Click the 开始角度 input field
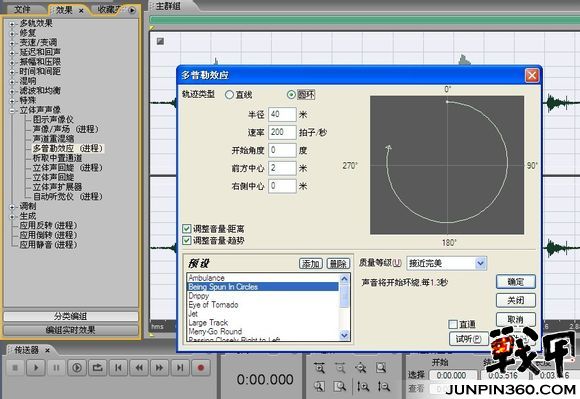The width and height of the screenshot is (580, 399). pos(282,150)
